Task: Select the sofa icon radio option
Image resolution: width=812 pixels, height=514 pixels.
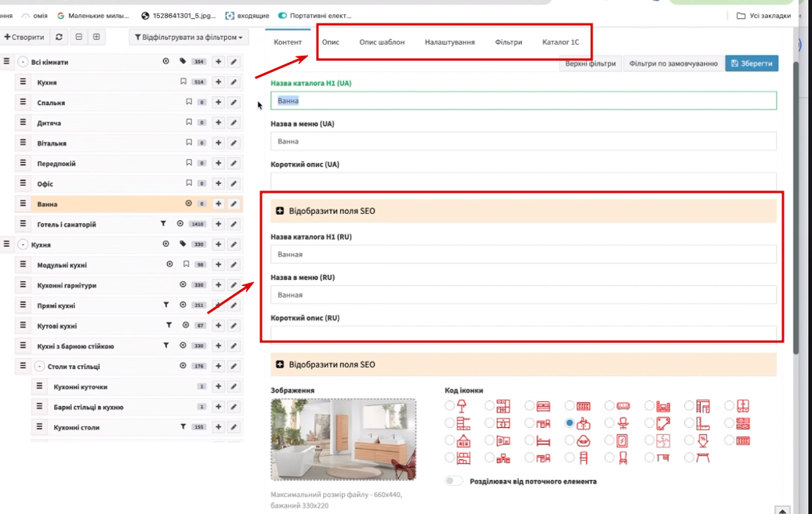Action: tap(610, 405)
